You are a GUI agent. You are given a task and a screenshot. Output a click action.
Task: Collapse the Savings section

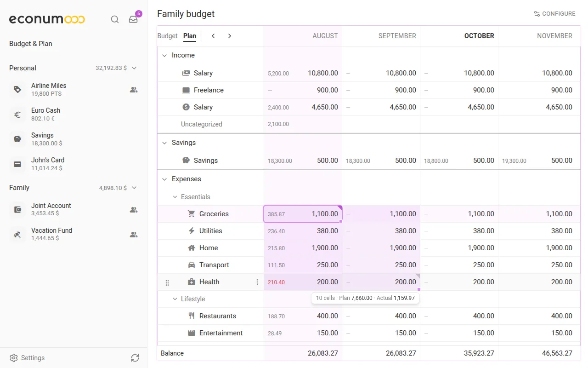(164, 143)
